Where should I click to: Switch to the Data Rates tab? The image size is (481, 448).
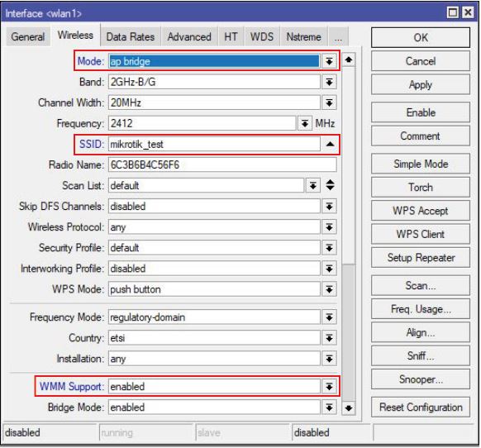click(x=131, y=37)
